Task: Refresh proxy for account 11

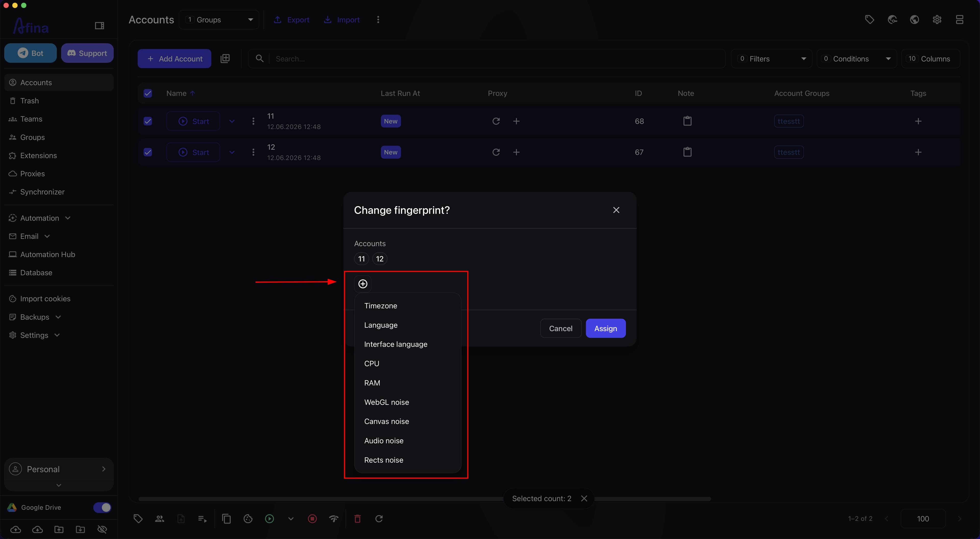Action: point(496,121)
